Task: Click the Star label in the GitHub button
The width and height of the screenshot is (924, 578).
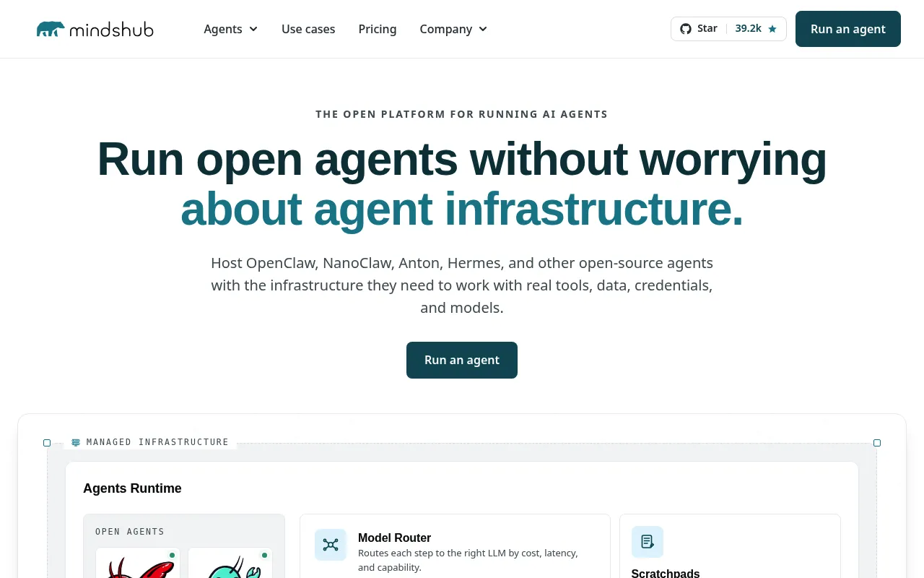Action: [x=707, y=29]
